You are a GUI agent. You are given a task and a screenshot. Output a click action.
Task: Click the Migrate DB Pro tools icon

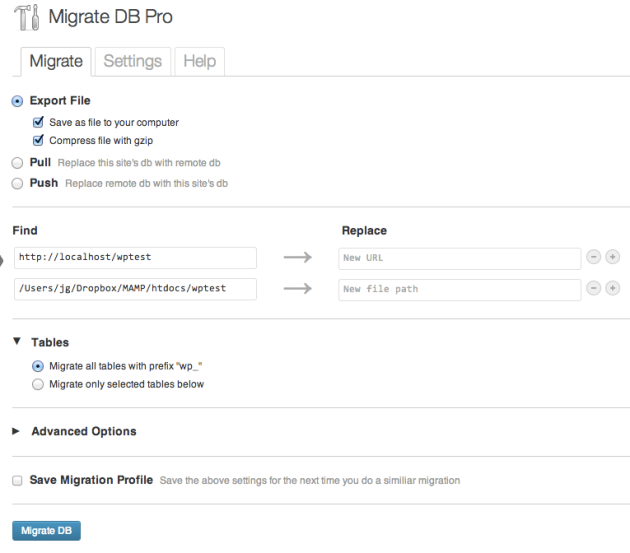(x=27, y=17)
